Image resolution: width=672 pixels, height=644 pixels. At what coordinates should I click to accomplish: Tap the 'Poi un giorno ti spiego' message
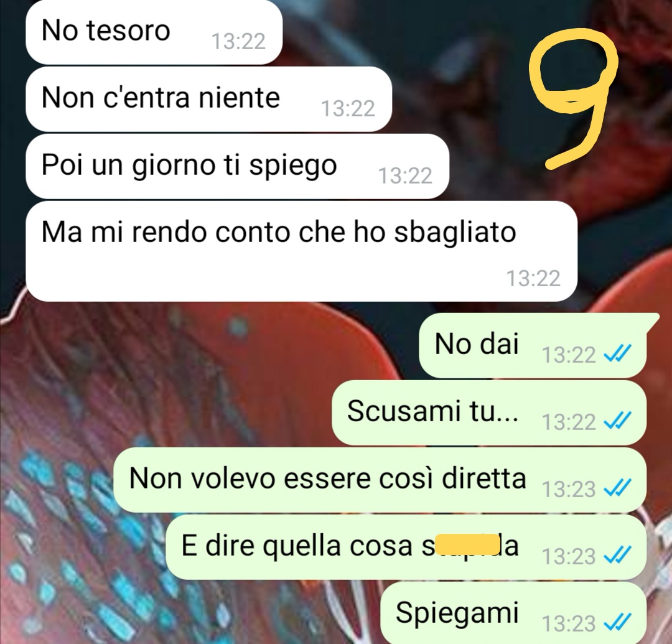pyautogui.click(x=238, y=166)
